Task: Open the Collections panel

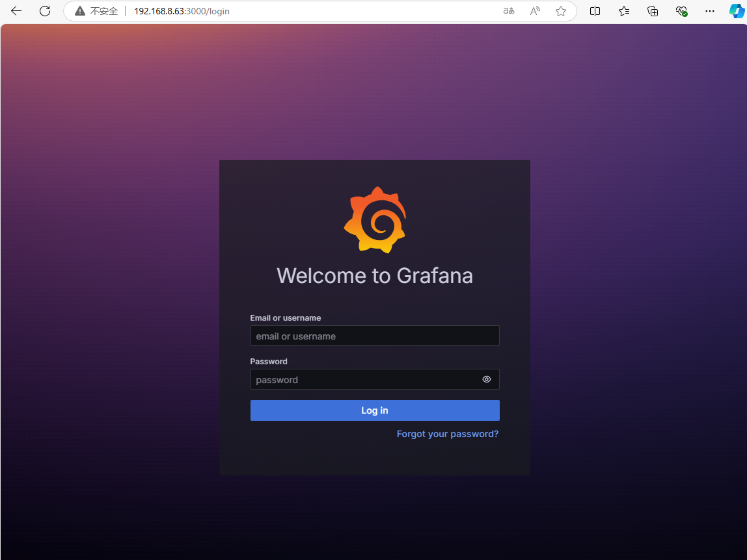Action: click(653, 11)
